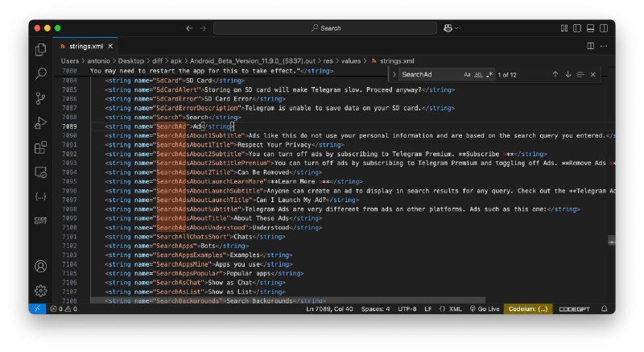
Task: Split the editor right
Action: 590,46
